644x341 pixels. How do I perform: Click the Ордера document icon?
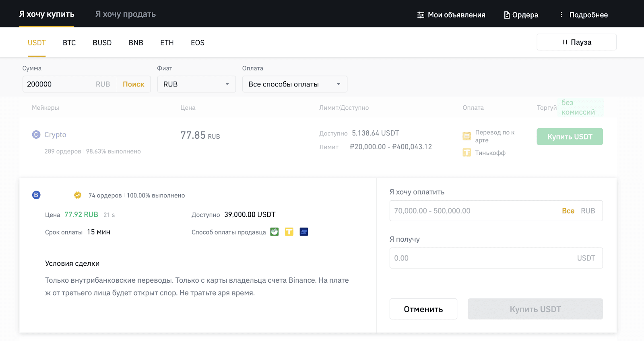tap(507, 15)
